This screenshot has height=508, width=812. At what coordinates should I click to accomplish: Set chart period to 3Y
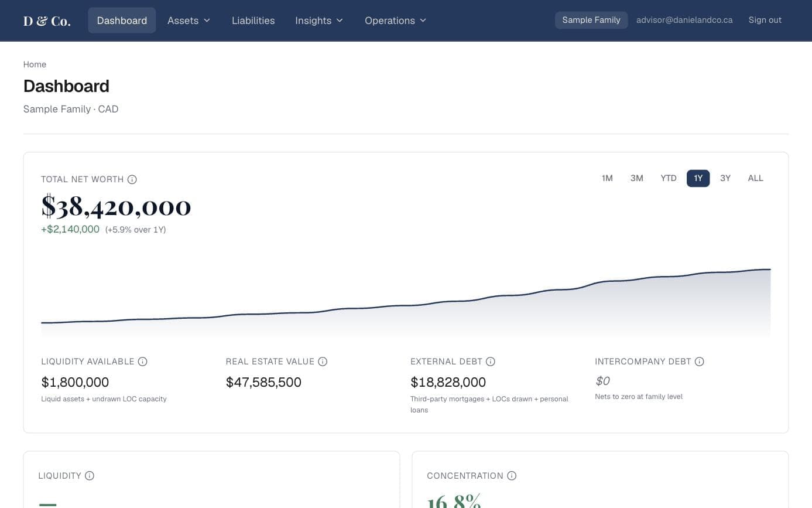pos(725,178)
